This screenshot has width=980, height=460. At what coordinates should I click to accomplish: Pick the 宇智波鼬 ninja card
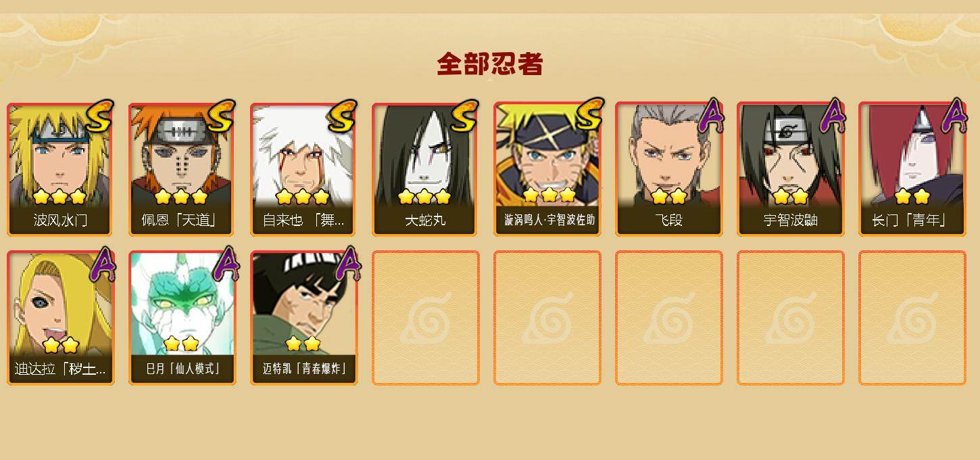[790, 169]
